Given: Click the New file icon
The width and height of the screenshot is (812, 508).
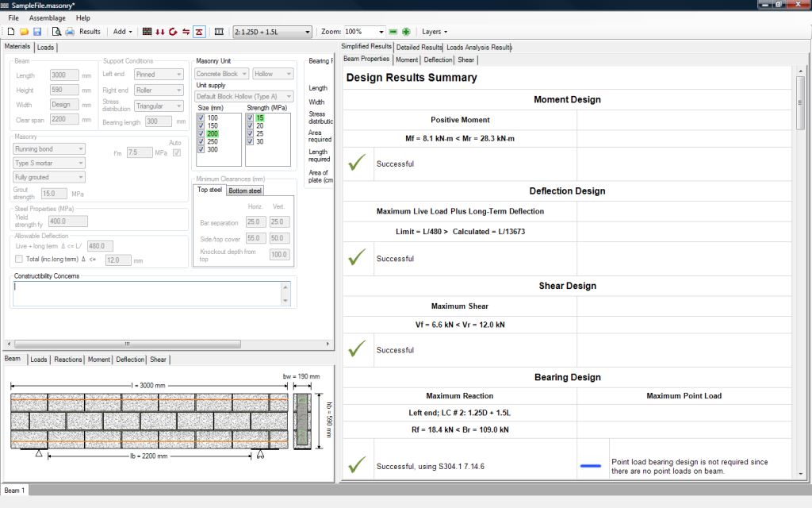Looking at the screenshot, I should point(11,32).
